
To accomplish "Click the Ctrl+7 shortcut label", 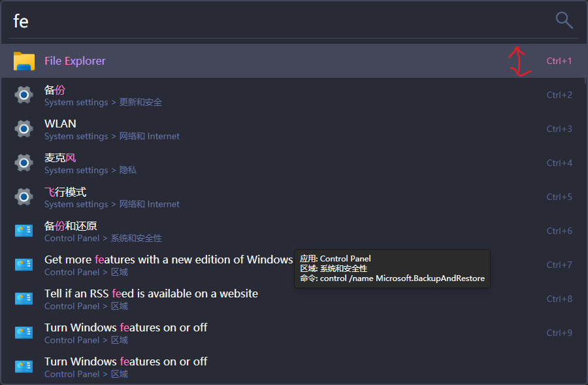I will click(559, 265).
